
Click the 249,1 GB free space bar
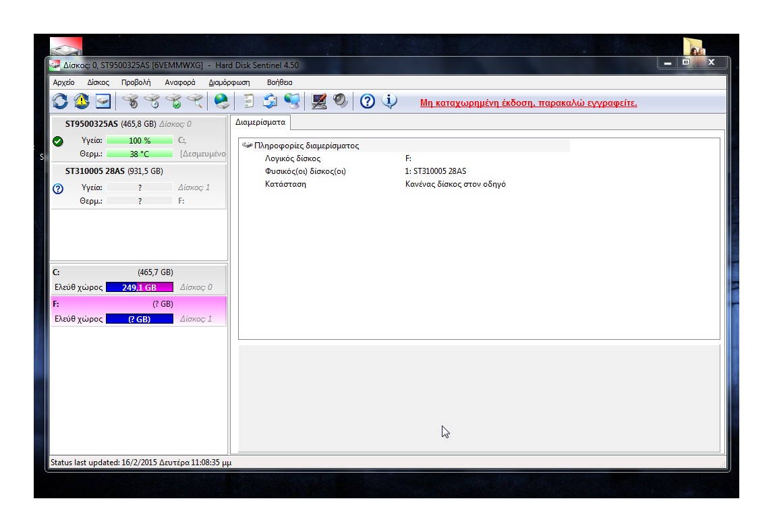pyautogui.click(x=140, y=287)
